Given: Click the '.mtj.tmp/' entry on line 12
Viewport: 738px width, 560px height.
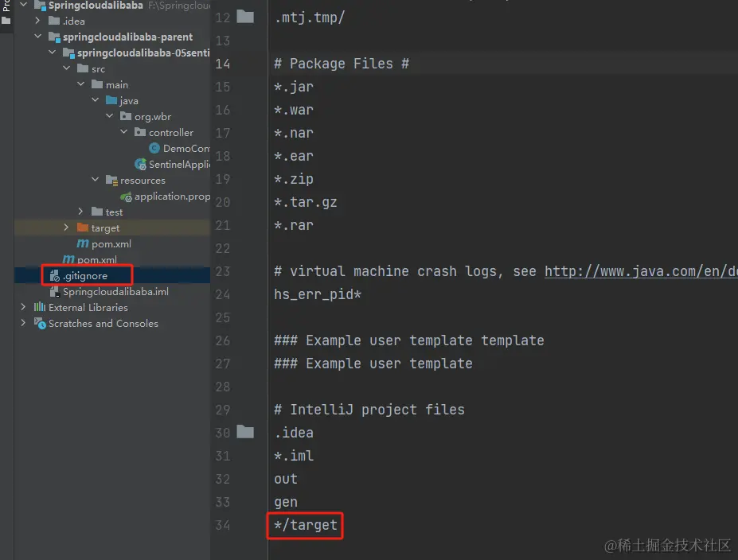Looking at the screenshot, I should 309,17.
